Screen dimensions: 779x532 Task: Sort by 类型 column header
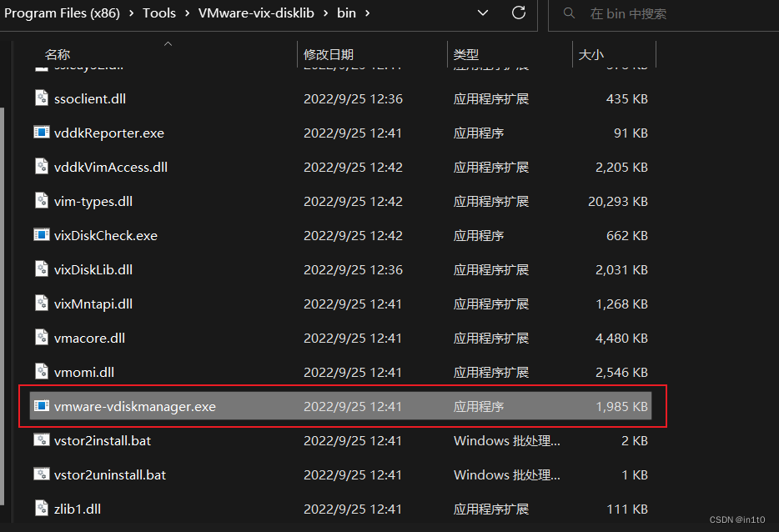466,55
